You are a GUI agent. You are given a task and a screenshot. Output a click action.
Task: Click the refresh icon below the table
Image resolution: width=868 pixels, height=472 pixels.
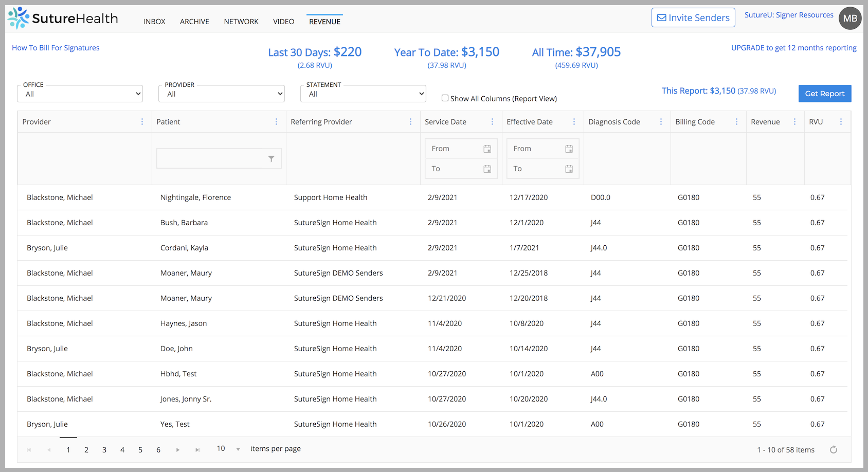[x=834, y=449]
